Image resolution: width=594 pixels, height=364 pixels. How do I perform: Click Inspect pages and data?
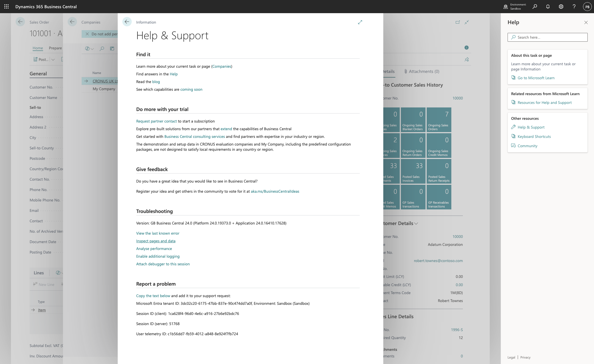tap(156, 241)
